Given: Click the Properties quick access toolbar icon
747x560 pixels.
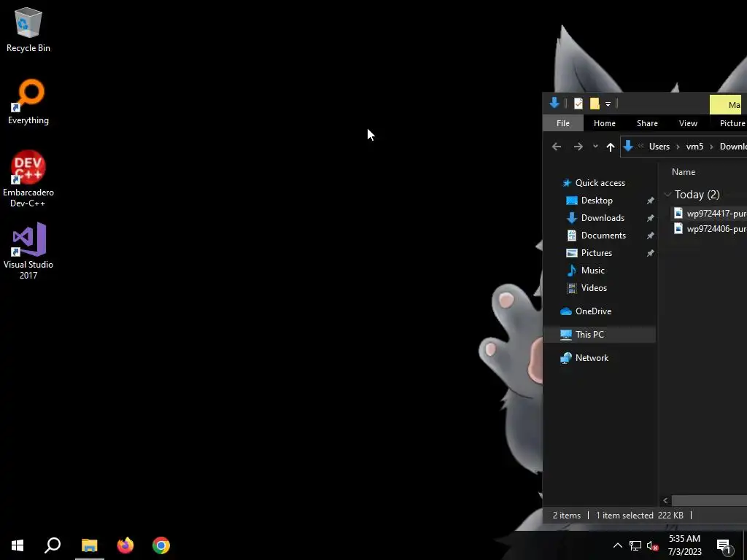Looking at the screenshot, I should (x=578, y=104).
